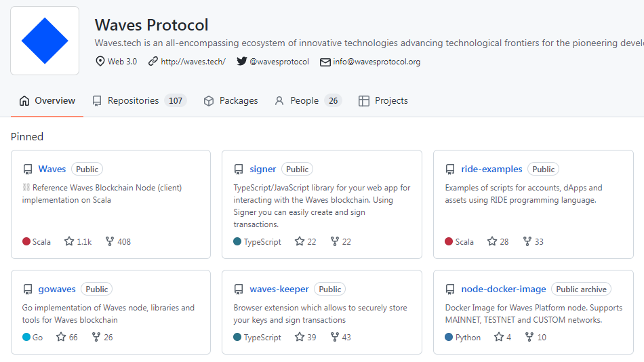Click the Python language color dot
Viewport: 644px width, 362px height.
point(449,337)
